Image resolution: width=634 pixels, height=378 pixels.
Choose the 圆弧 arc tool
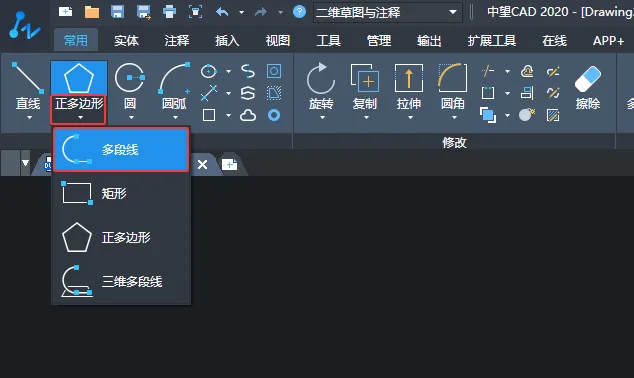(x=174, y=86)
